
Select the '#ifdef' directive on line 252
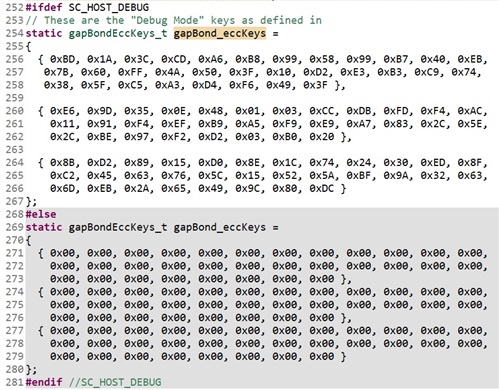[x=44, y=7]
